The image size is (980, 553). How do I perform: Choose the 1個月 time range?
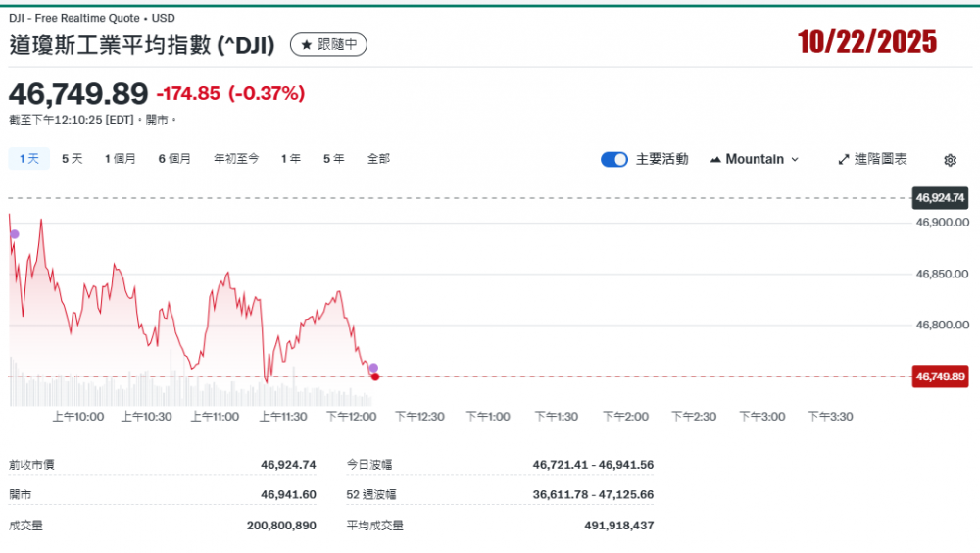121,158
